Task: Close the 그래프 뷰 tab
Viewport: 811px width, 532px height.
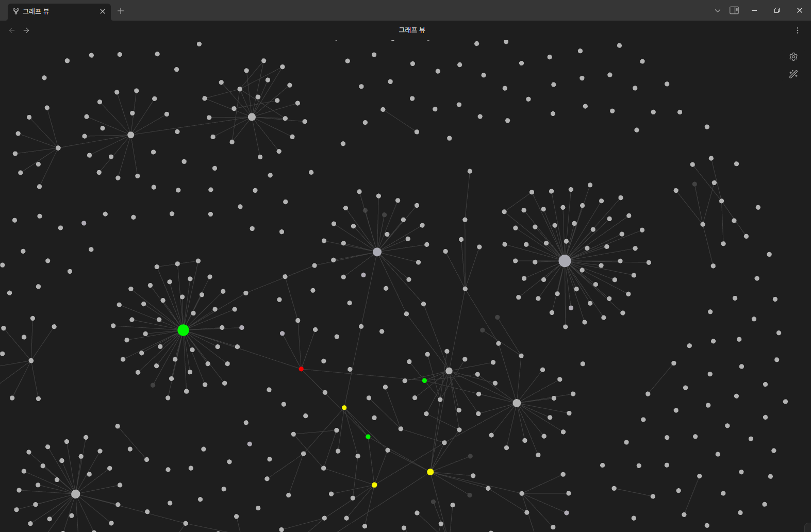Action: [103, 11]
